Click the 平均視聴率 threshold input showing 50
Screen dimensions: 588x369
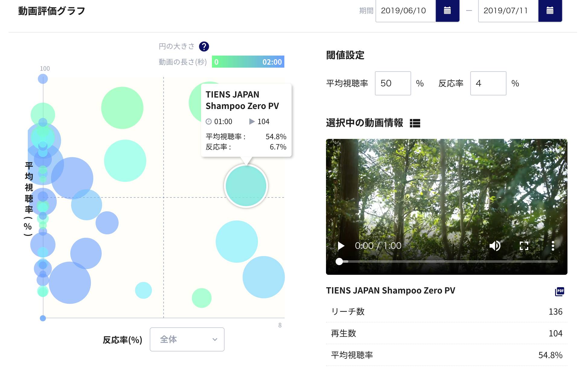tap(393, 83)
